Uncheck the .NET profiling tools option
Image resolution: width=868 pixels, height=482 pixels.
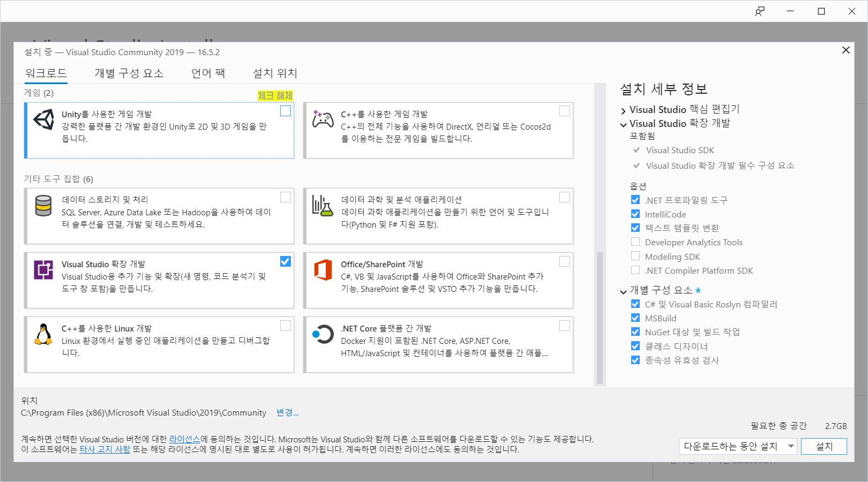tap(635, 200)
